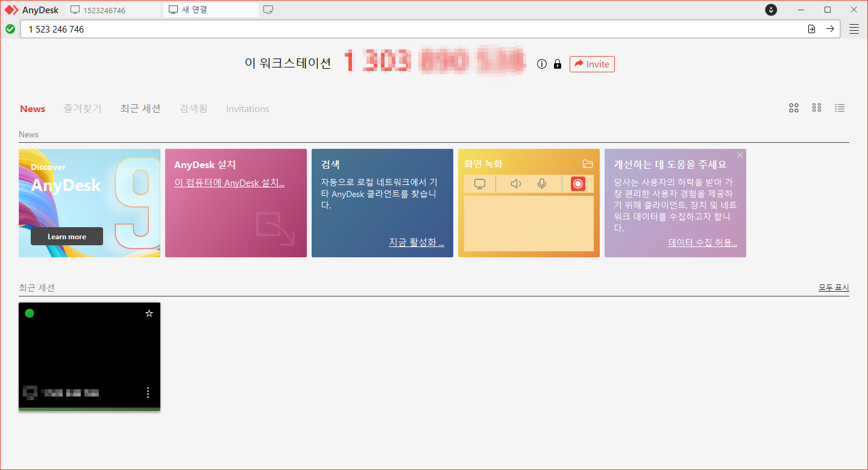
Task: Switch to the 즐겨찾기 tab
Action: point(83,108)
